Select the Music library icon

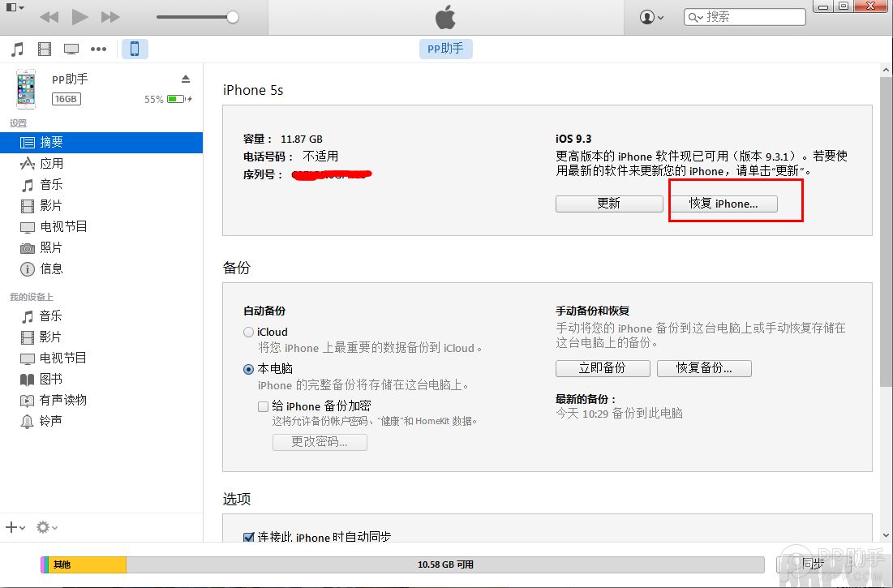pos(16,49)
